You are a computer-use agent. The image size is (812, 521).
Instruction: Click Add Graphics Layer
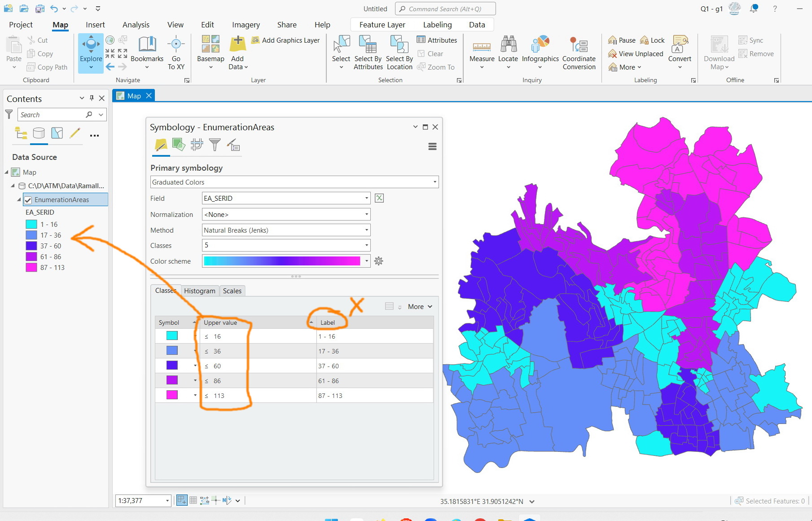click(x=286, y=40)
